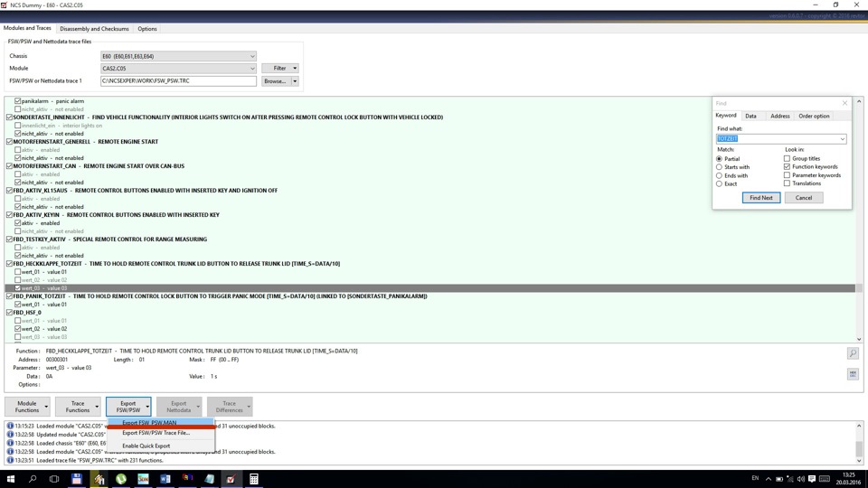Screen dimensions: 868x488
Task: Click the magnifier find icon in details panel
Action: [853, 353]
